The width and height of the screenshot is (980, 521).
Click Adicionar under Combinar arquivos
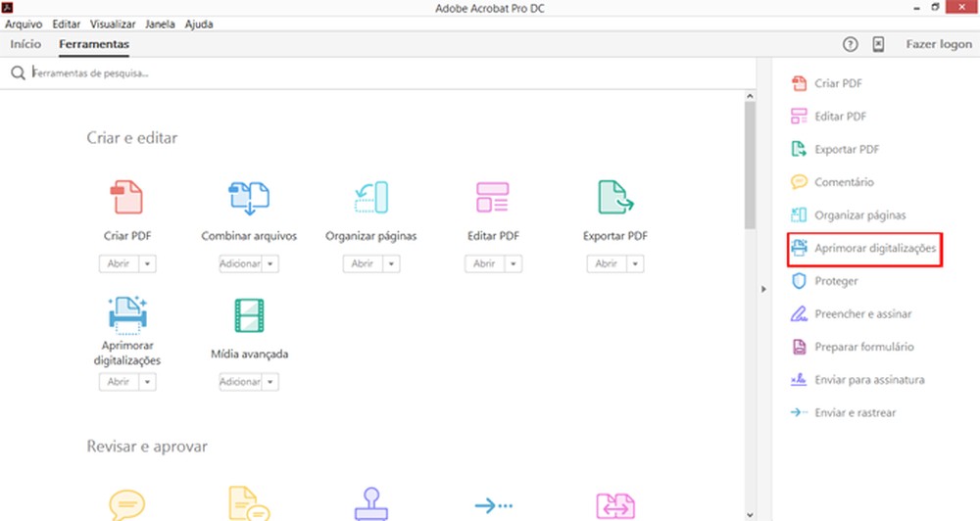240,263
